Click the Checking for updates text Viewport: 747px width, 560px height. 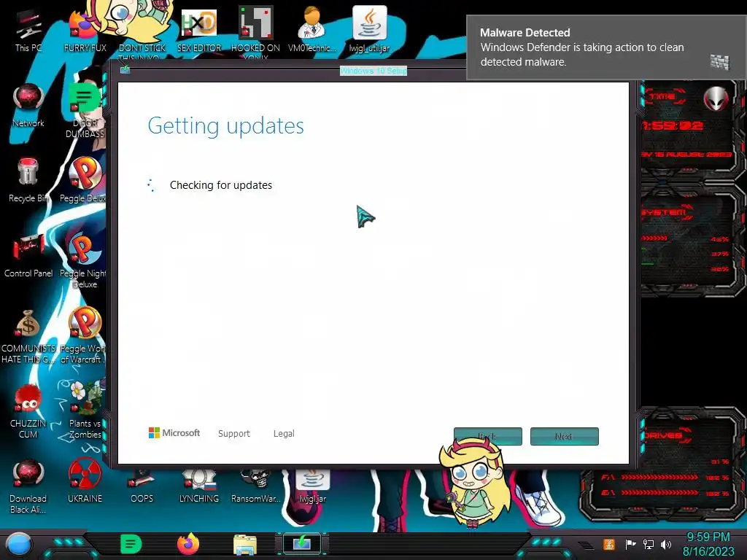click(x=221, y=185)
